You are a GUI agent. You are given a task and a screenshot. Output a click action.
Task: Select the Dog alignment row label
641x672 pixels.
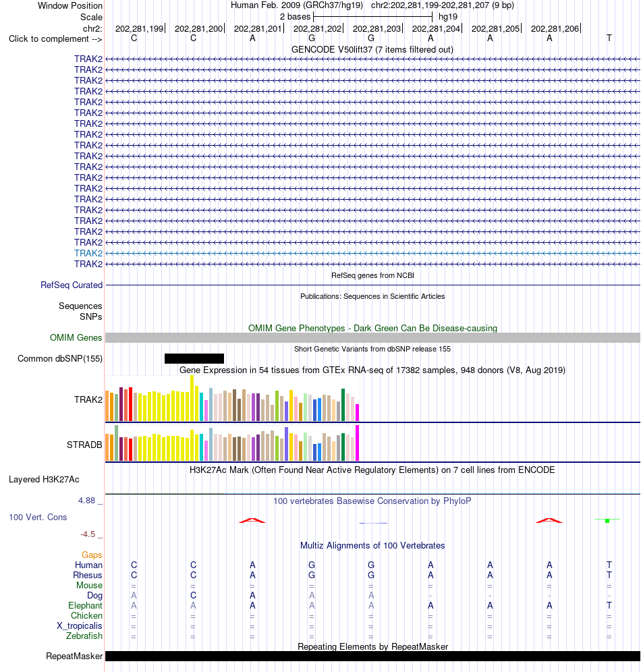(94, 596)
